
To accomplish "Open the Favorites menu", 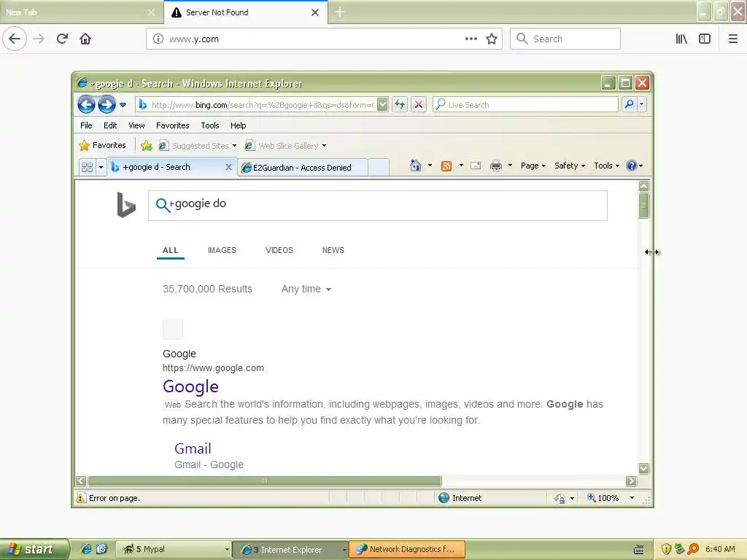I will tap(172, 125).
